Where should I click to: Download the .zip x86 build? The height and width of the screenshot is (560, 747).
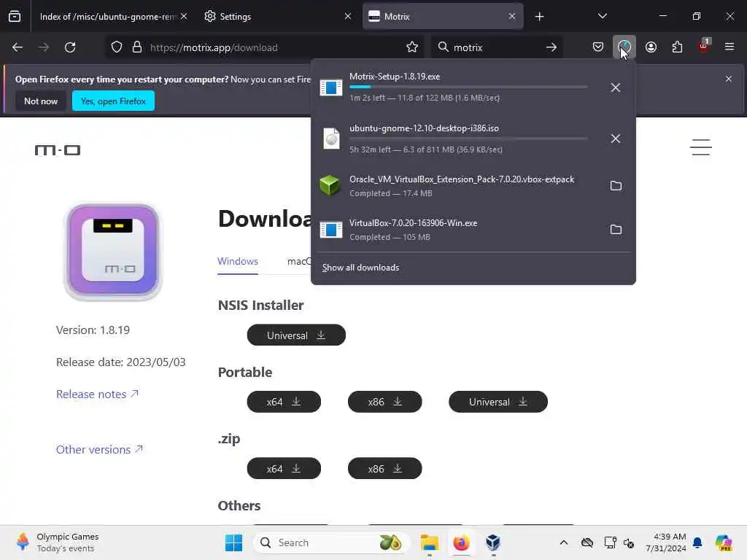(385, 469)
